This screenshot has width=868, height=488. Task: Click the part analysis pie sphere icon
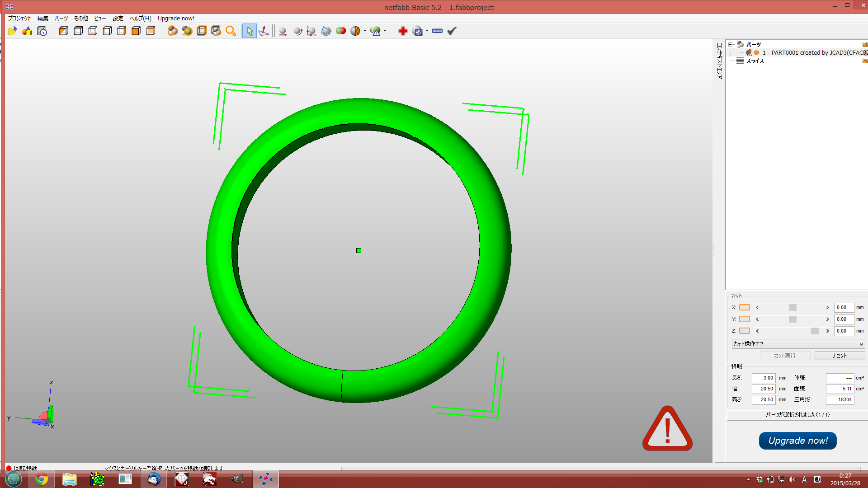355,31
